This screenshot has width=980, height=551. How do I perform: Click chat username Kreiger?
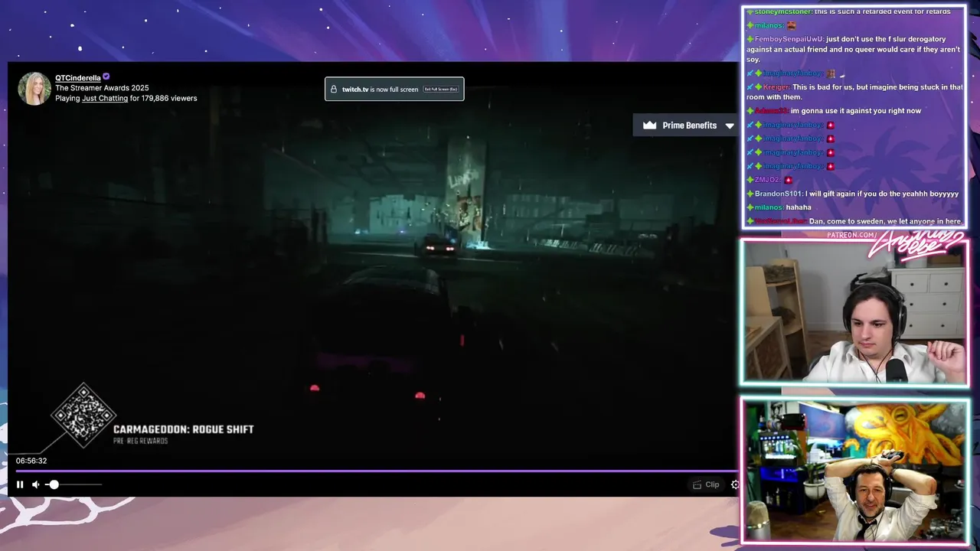(776, 87)
